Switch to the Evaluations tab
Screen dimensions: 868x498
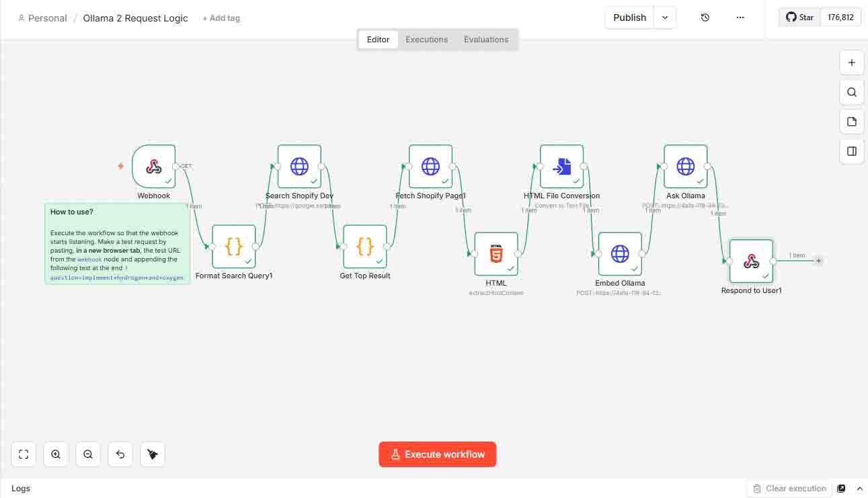coord(485,39)
